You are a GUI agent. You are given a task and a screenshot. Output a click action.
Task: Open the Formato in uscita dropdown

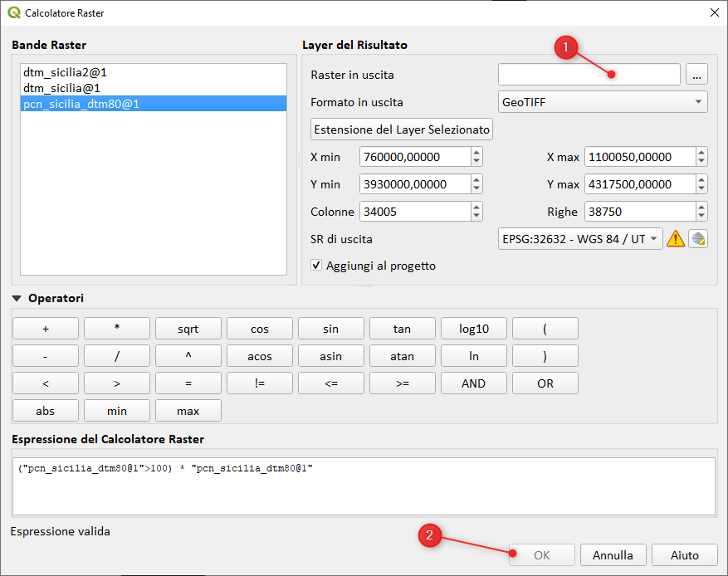pyautogui.click(x=603, y=102)
